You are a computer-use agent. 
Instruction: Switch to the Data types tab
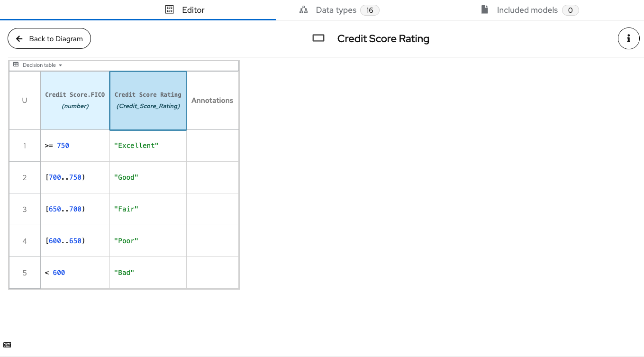pyautogui.click(x=339, y=10)
